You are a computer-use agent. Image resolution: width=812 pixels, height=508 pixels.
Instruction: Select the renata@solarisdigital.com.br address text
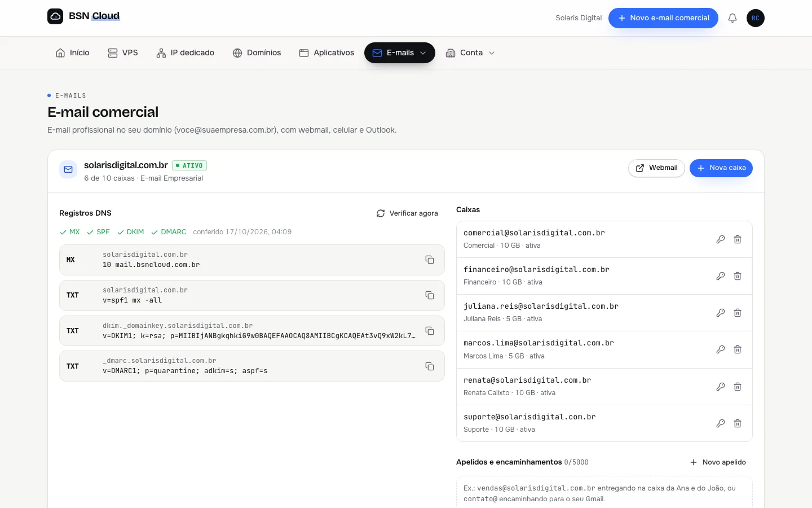click(527, 380)
